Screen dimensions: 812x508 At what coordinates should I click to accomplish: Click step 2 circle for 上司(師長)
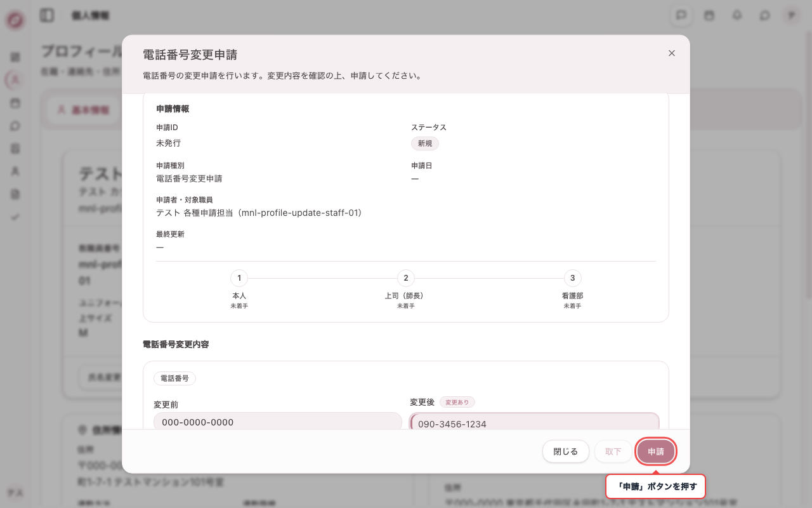coord(406,278)
